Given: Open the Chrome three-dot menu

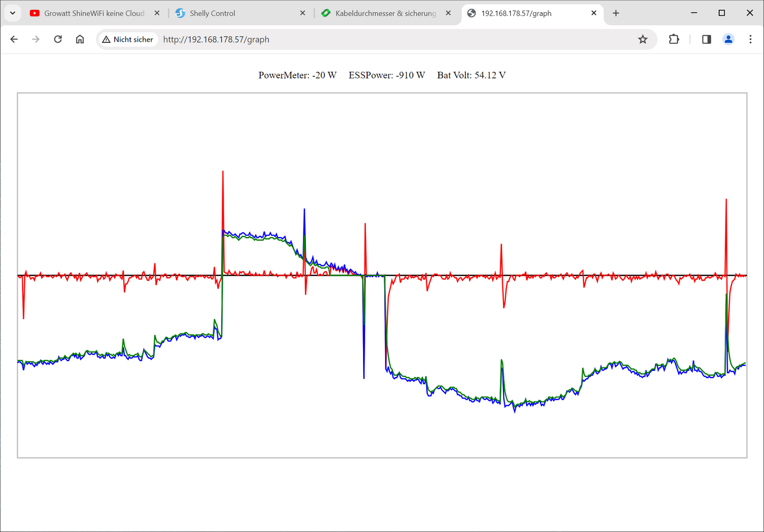Looking at the screenshot, I should click(x=750, y=39).
